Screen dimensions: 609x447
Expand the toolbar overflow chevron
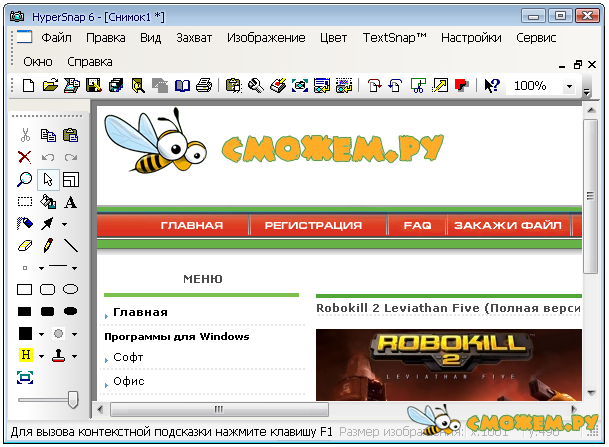587,92
